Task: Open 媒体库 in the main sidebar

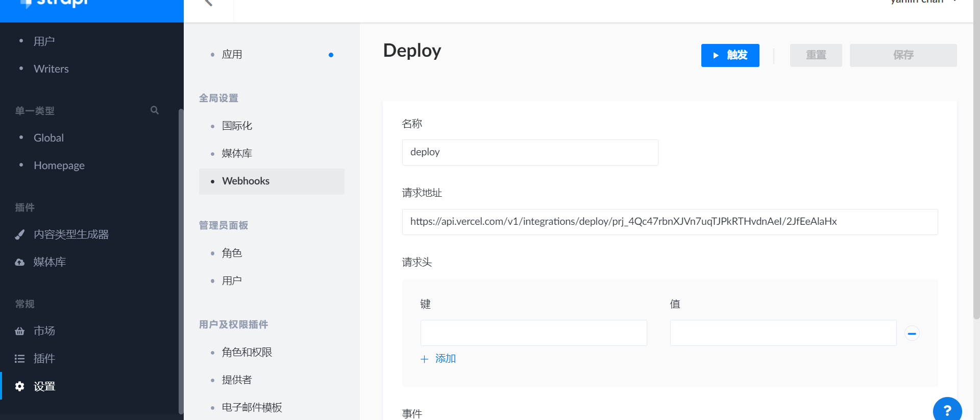Action: click(x=50, y=262)
